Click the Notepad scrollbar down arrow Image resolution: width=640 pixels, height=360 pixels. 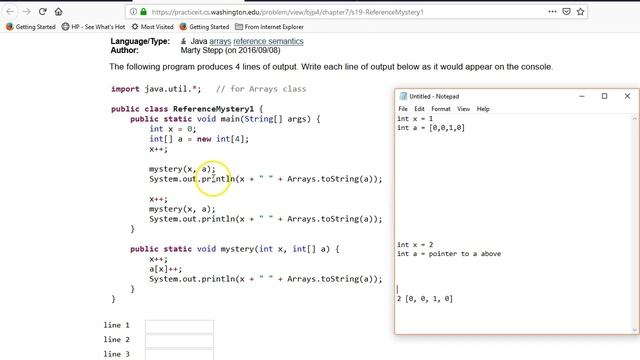coord(635,330)
